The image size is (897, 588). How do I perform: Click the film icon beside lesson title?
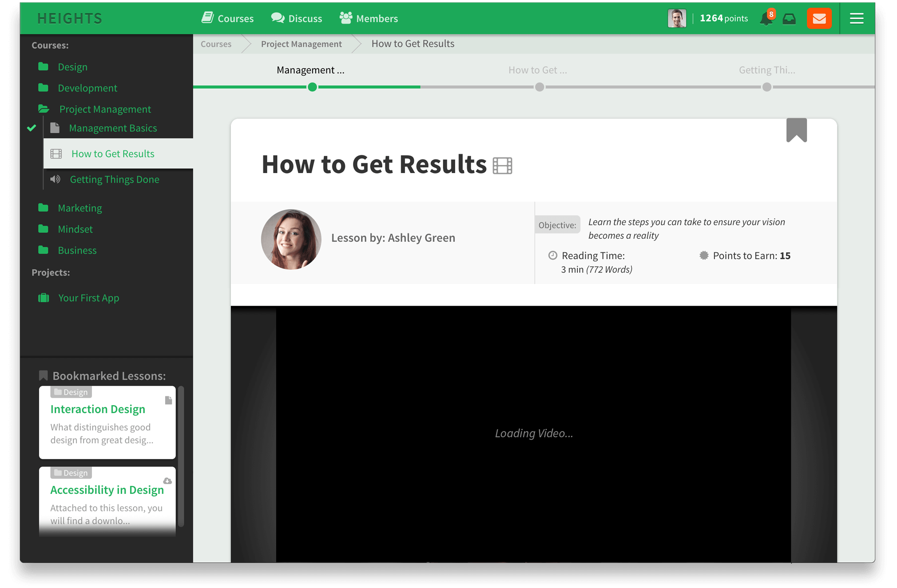(502, 166)
